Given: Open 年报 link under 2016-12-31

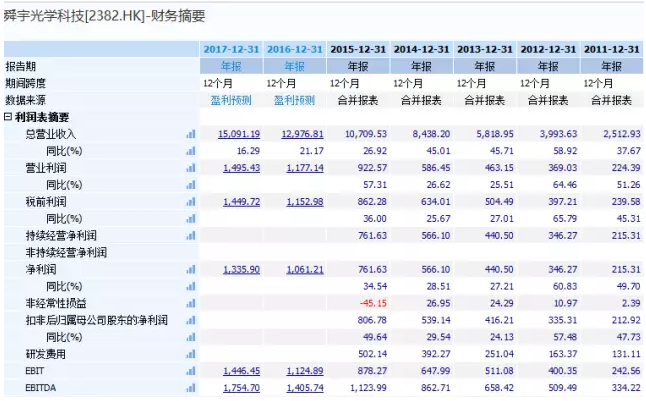Looking at the screenshot, I should 295,66.
